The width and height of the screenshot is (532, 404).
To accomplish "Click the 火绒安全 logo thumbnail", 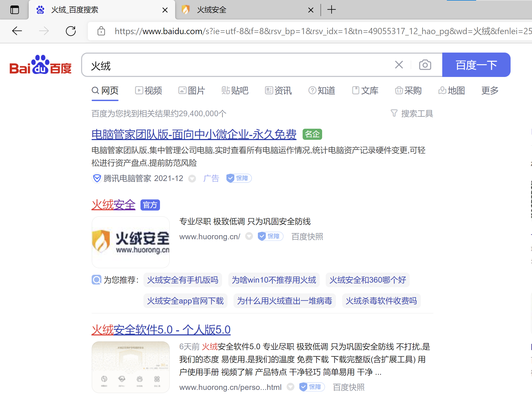I will click(x=131, y=242).
